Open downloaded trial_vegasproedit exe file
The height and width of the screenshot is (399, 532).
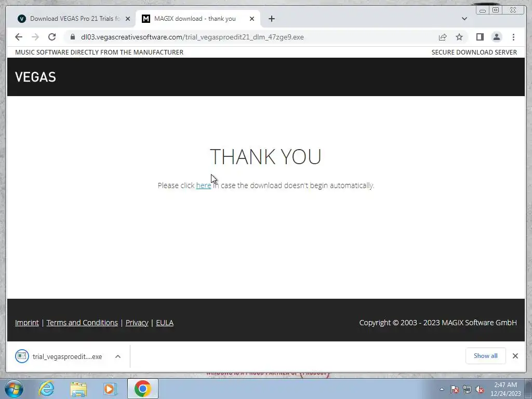click(59, 356)
